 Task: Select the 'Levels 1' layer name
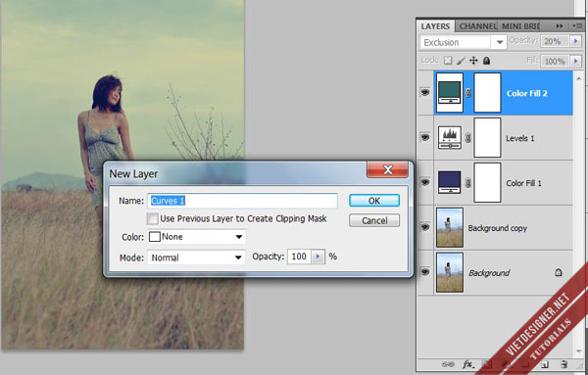[x=519, y=138]
